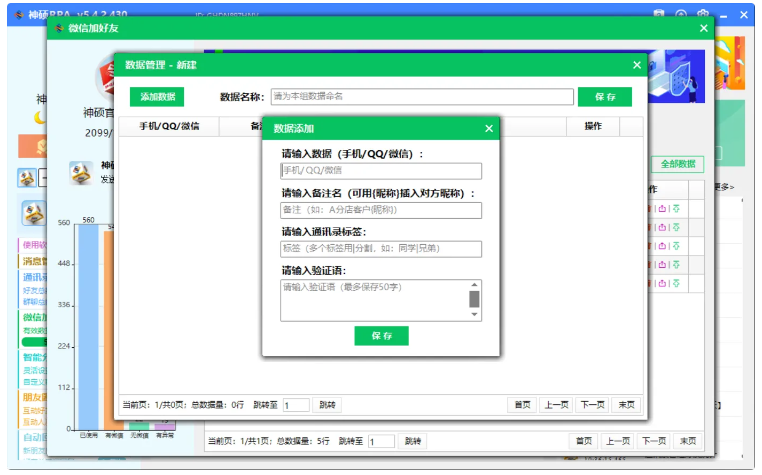Image resolution: width=762 pixels, height=475 pixels.
Task: Click the moon icon in main window
Action: click(x=40, y=117)
